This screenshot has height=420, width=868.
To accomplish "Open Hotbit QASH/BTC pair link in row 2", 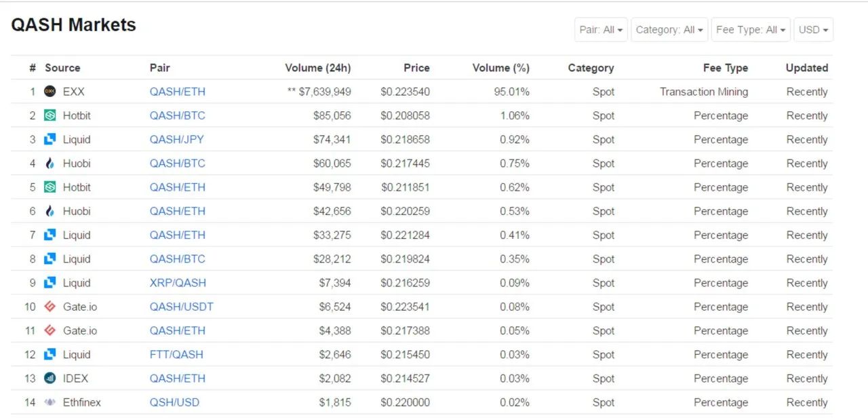I will point(178,115).
